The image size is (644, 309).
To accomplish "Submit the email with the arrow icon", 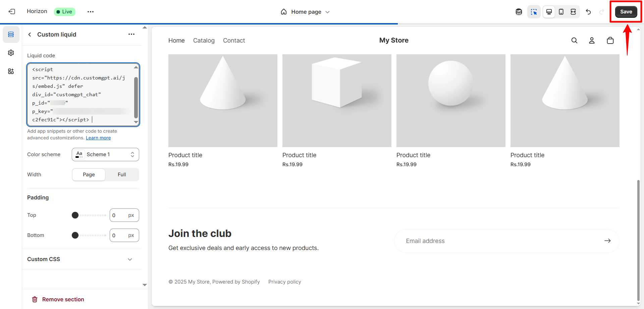I will [607, 241].
